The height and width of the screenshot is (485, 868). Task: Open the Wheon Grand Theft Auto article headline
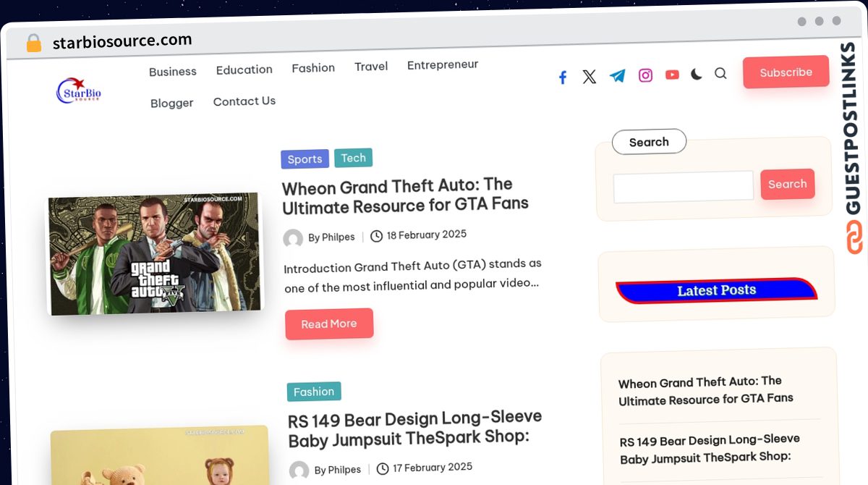(x=406, y=196)
